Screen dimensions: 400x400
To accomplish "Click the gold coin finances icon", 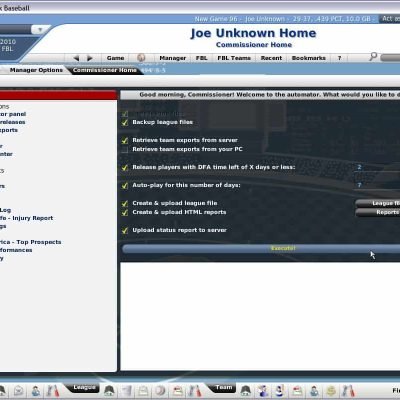I will 331,391.
